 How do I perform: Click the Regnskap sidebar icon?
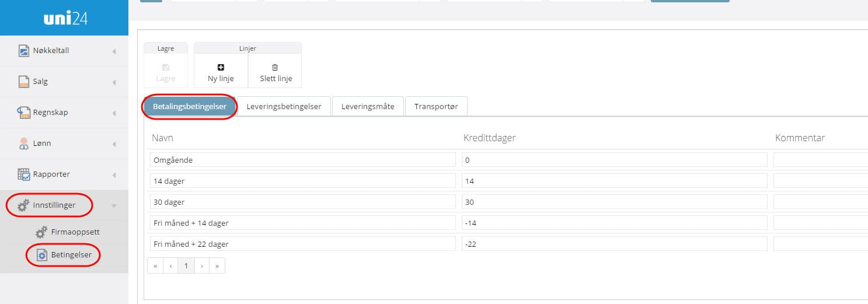(x=24, y=113)
